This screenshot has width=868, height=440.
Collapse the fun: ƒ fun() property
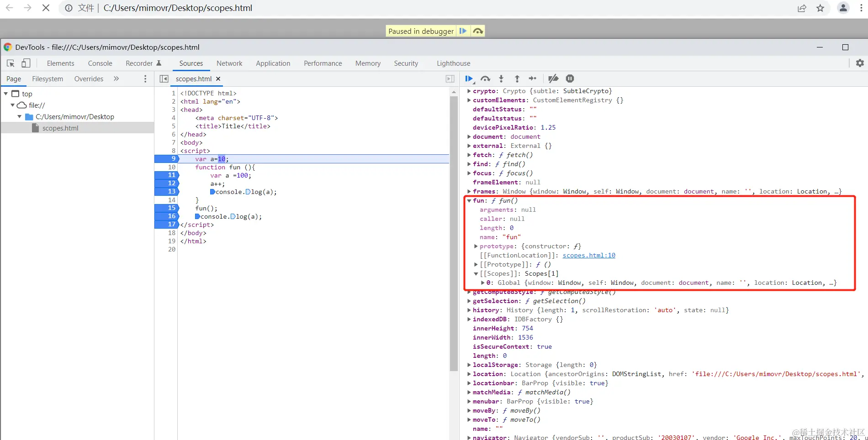[469, 201]
